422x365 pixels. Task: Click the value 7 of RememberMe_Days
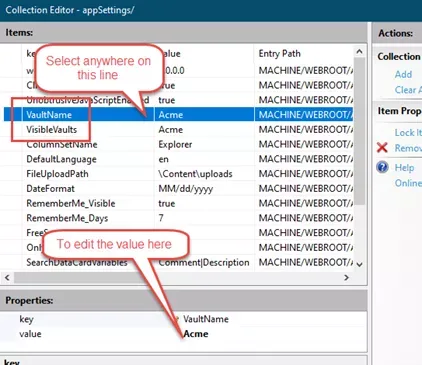click(161, 218)
